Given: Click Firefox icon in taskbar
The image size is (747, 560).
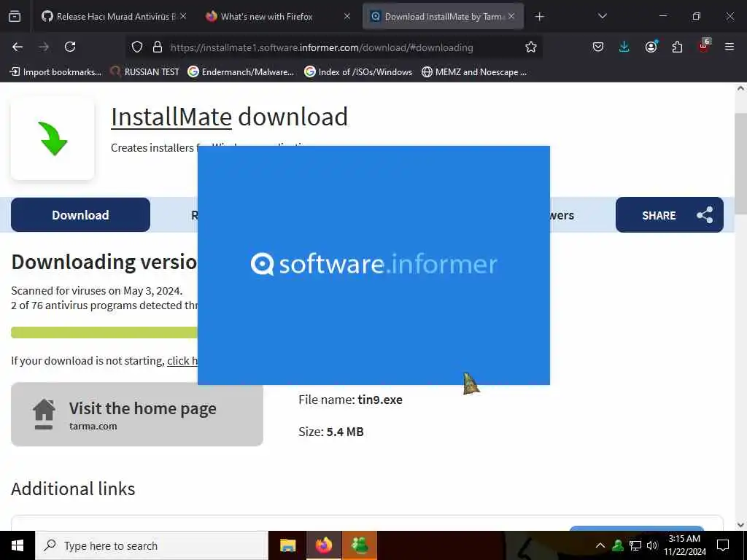Looking at the screenshot, I should pyautogui.click(x=323, y=545).
